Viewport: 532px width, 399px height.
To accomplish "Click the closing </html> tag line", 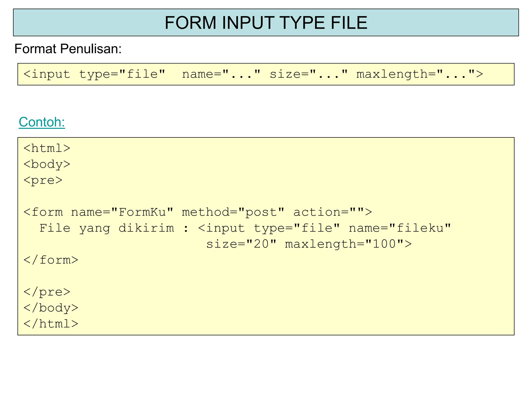I will tap(51, 324).
